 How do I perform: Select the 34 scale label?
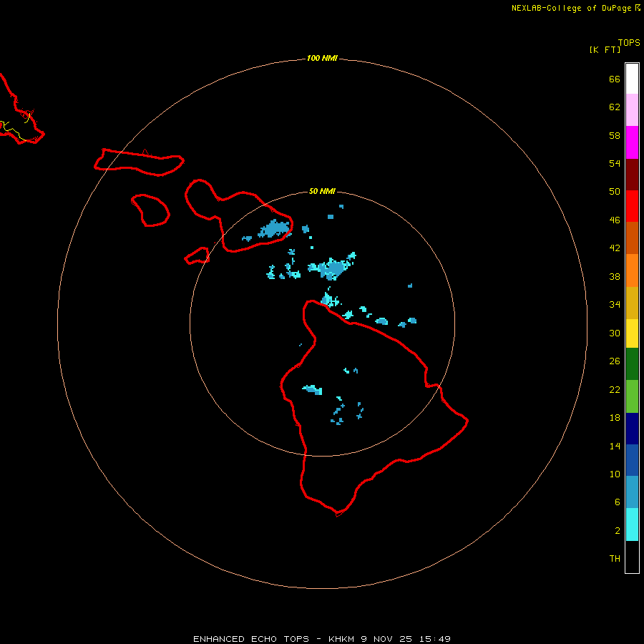pyautogui.click(x=615, y=305)
